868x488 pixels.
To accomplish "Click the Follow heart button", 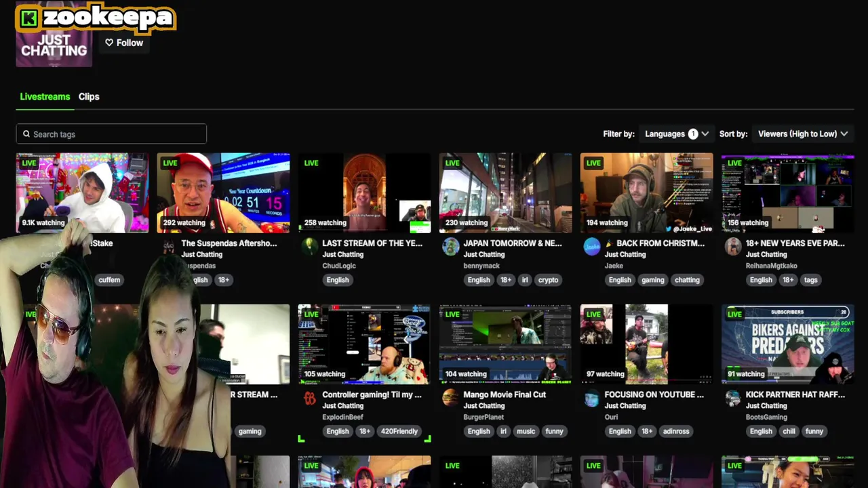I will (x=124, y=43).
